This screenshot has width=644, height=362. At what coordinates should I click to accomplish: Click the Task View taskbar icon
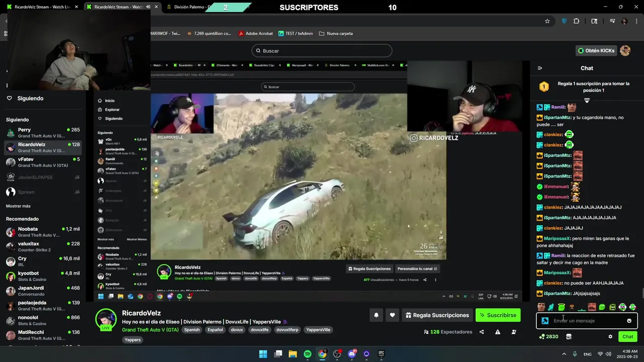click(x=278, y=354)
